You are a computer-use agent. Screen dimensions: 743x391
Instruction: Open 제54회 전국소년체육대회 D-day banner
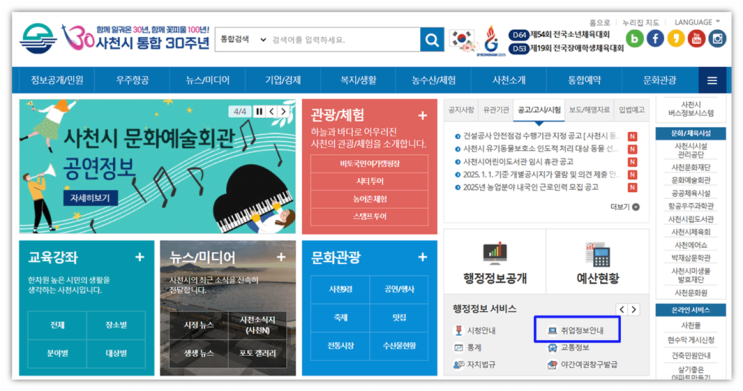[559, 35]
